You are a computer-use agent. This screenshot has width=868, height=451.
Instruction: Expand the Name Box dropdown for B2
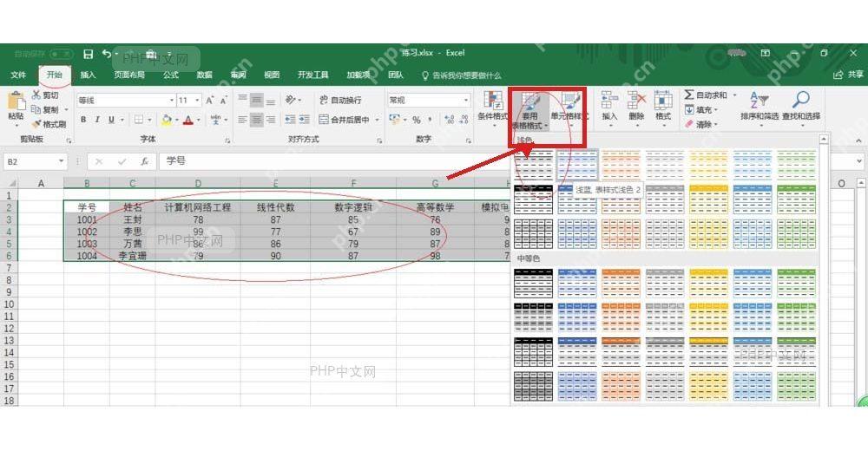tap(61, 161)
